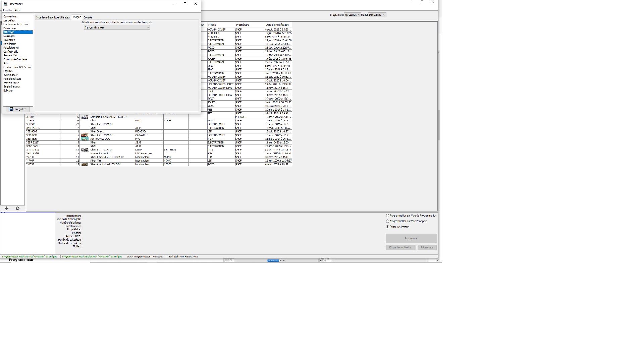This screenshot has height=362, width=644.
Task: Click the Statut Programmateur Au Repos status
Action: coord(145,256)
